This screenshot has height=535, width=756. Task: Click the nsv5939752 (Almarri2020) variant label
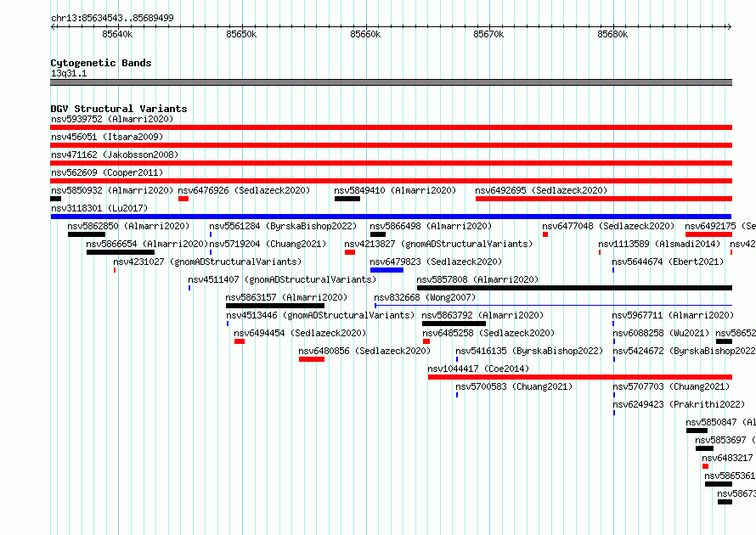point(112,119)
